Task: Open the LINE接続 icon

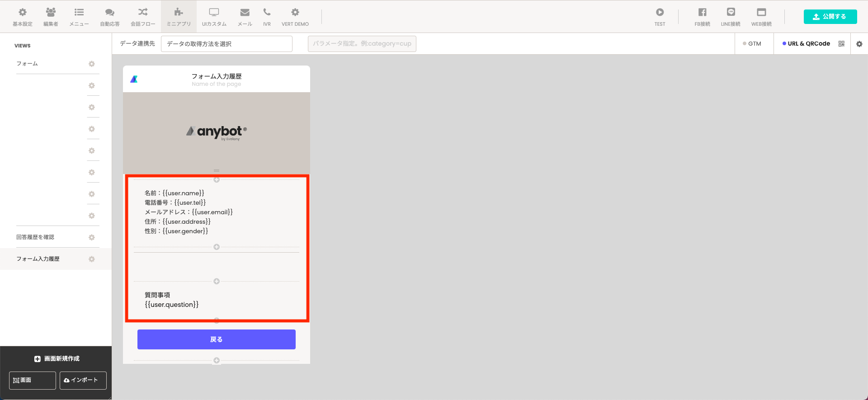Action: pos(731,12)
